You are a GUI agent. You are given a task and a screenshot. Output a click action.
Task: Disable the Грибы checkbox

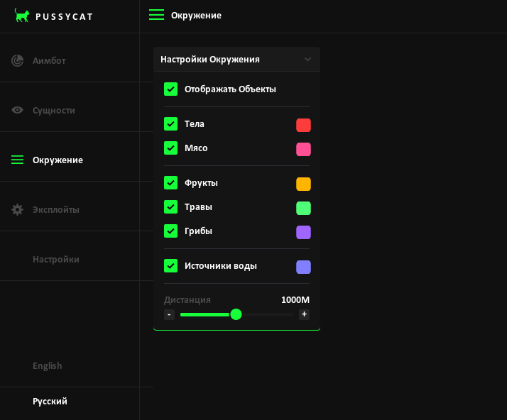[x=170, y=231]
